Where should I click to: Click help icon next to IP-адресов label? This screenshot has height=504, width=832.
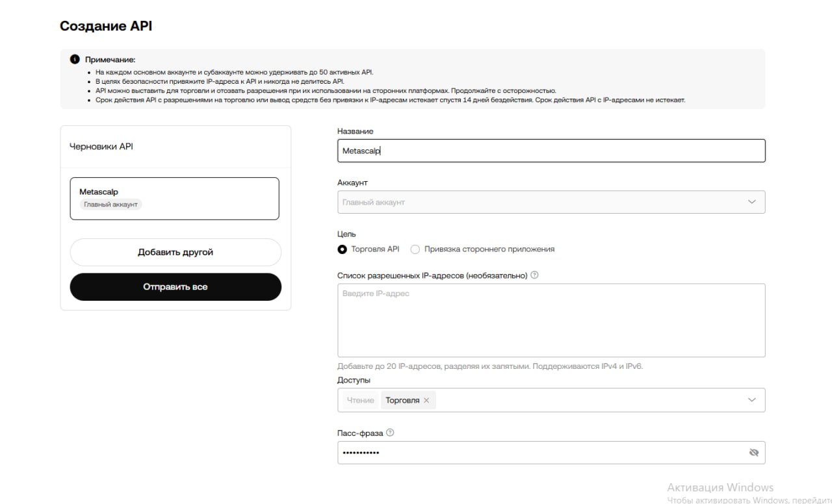tap(534, 275)
